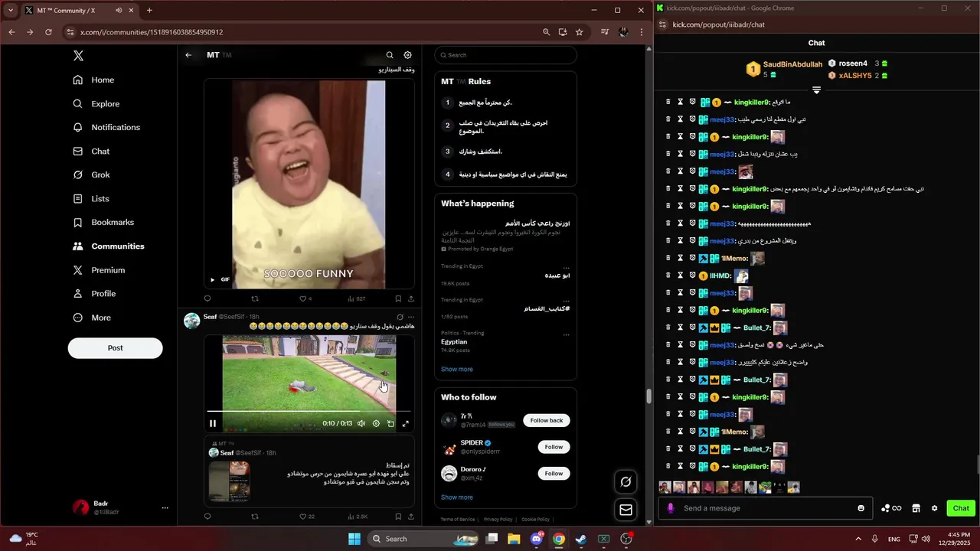Open X home via the logo
Screen dimensions: 980x551
tap(78, 56)
